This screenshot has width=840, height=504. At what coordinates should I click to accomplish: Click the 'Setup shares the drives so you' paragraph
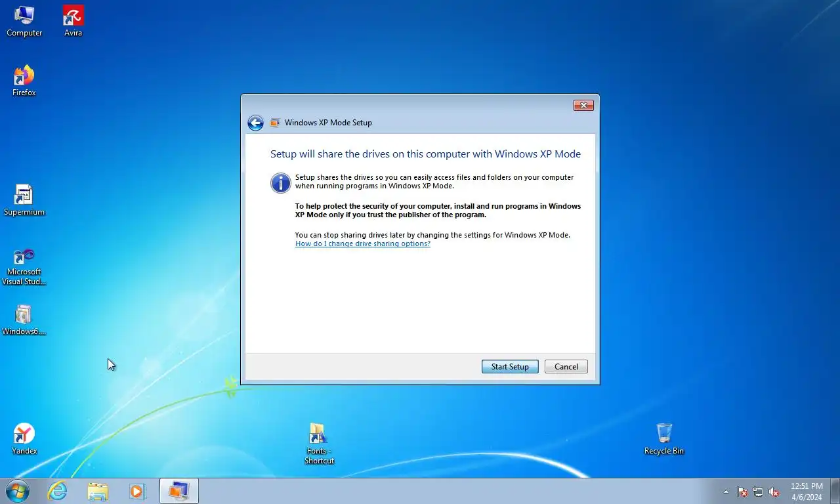pyautogui.click(x=434, y=182)
